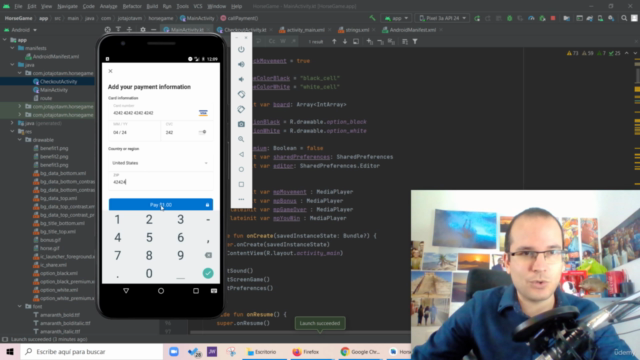
Task: Click the ZIP code field
Action: 161,180
